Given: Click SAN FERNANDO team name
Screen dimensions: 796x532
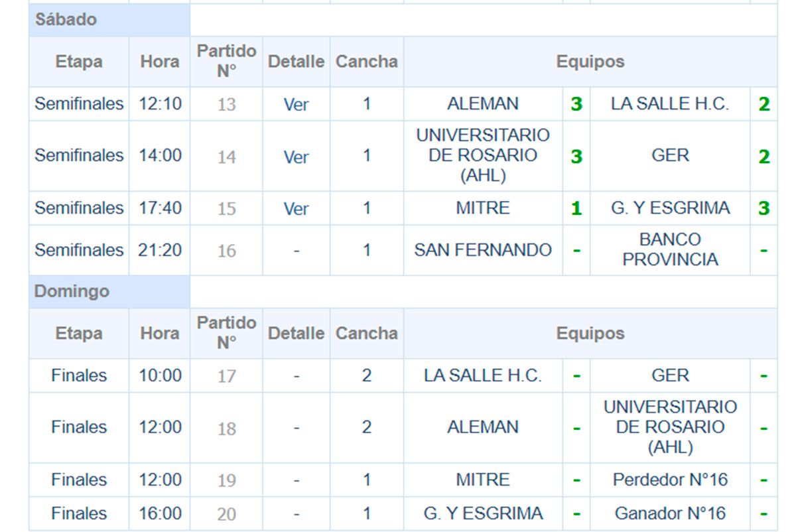Looking at the screenshot, I should coord(483,250).
